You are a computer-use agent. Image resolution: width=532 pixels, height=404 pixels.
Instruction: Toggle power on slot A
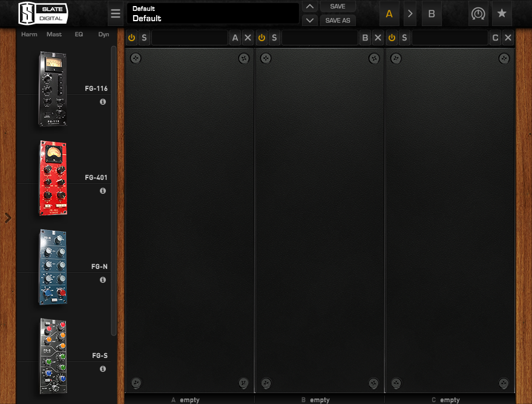pos(131,37)
